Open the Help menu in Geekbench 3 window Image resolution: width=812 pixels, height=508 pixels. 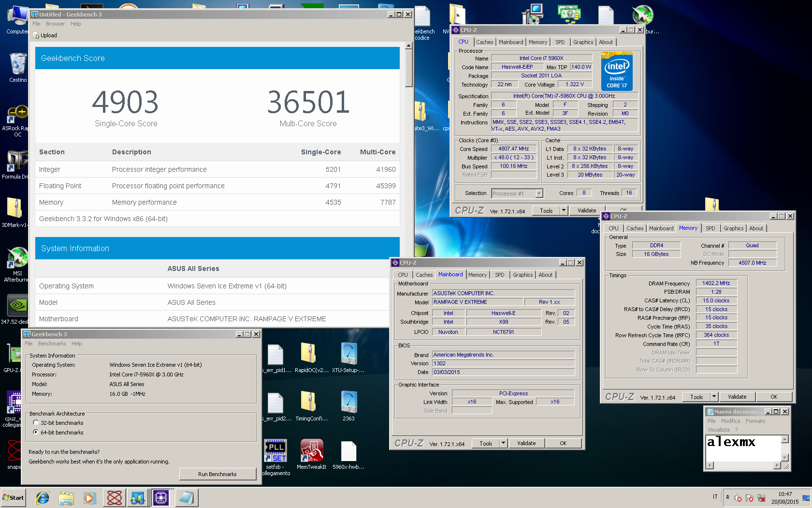pos(77,344)
